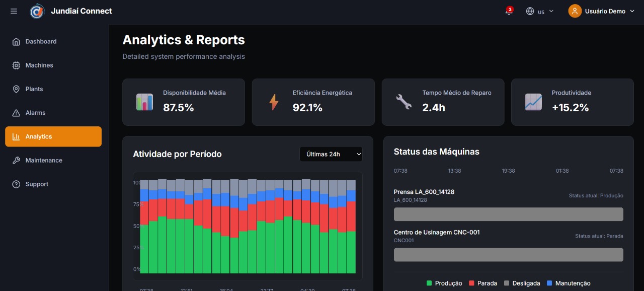Open the notifications bell icon
This screenshot has width=644, height=291.
point(509,12)
